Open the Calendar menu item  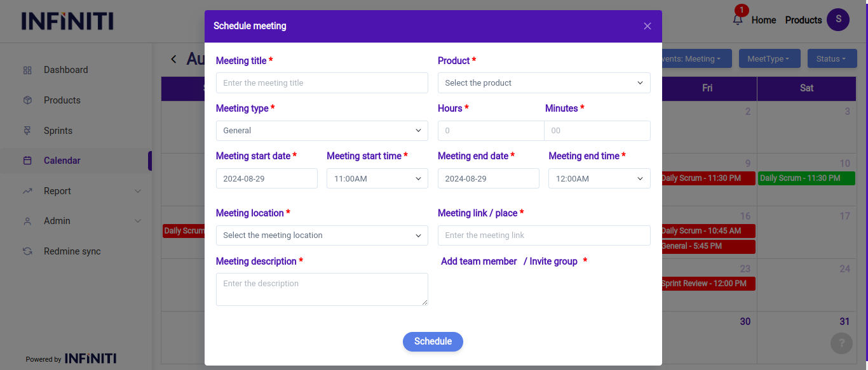pos(62,161)
